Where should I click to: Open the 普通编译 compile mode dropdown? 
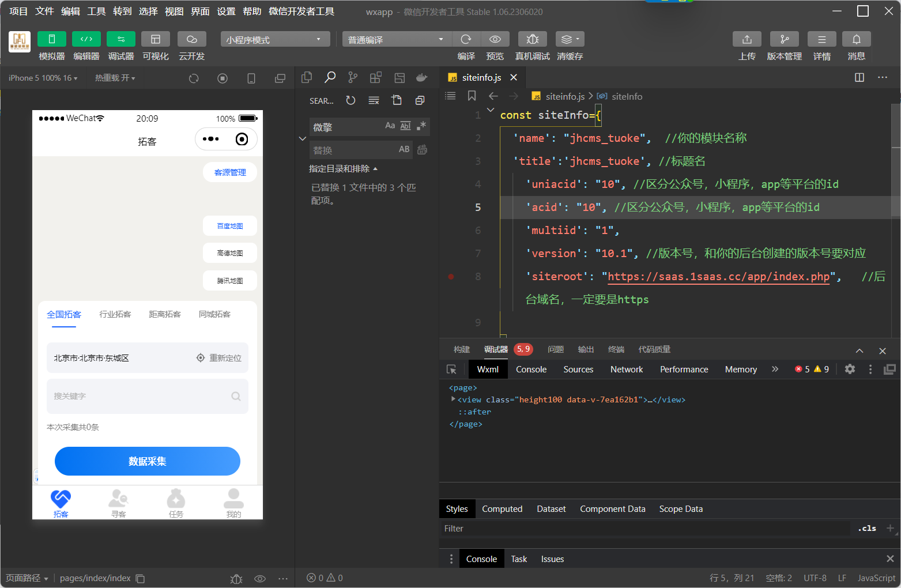tap(397, 39)
